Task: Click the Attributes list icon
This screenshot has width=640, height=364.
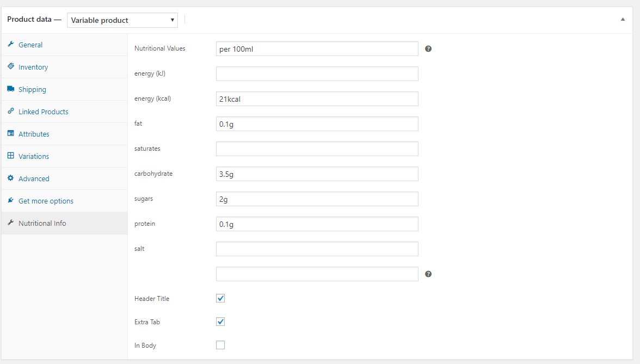Action: [11, 133]
